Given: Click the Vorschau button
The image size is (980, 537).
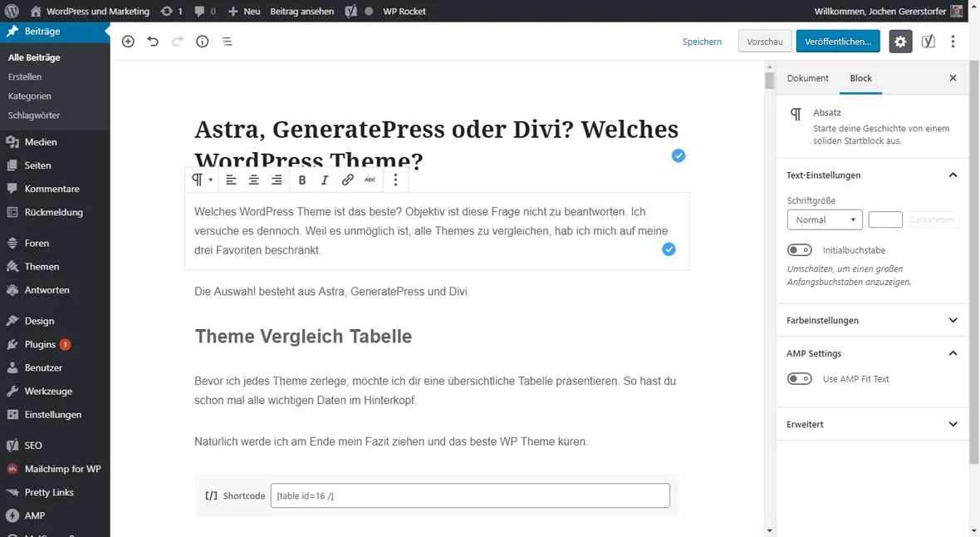Looking at the screenshot, I should [765, 42].
